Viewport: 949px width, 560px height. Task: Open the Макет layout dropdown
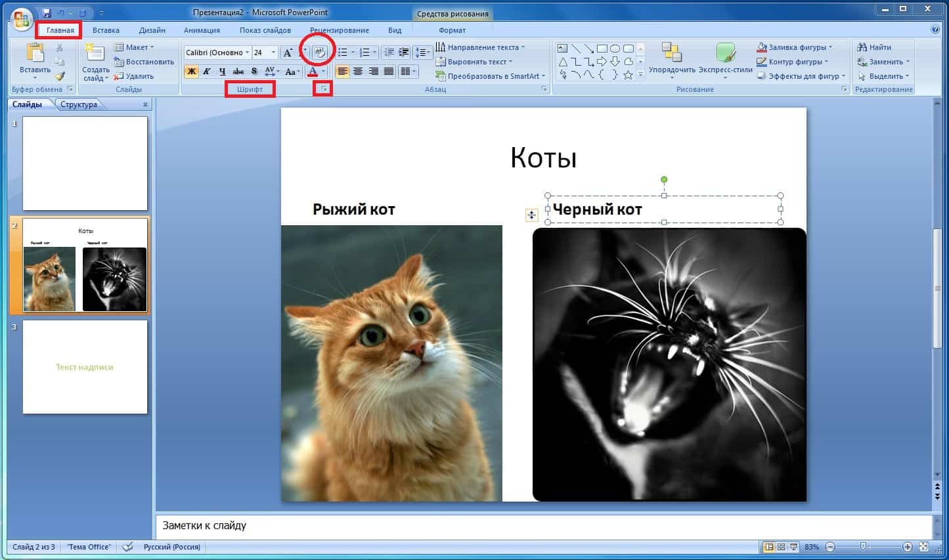134,47
